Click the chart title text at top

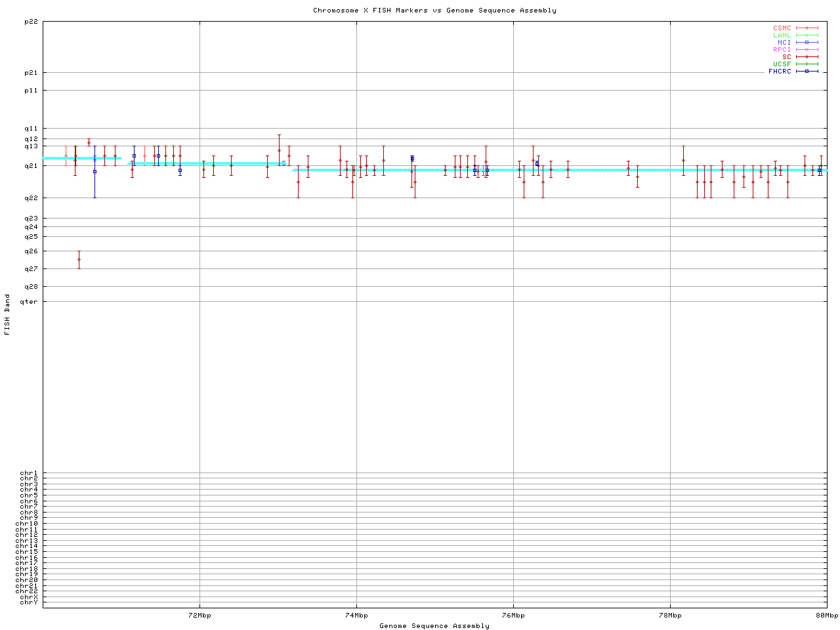pos(434,10)
